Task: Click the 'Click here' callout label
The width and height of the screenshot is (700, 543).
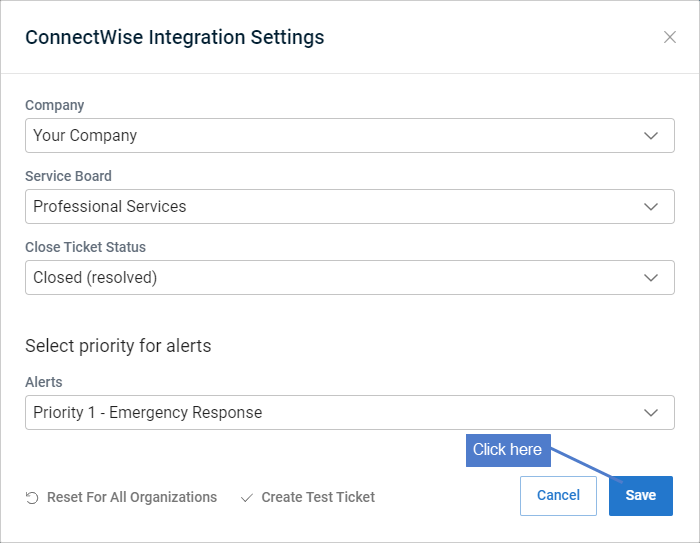Action: click(508, 450)
